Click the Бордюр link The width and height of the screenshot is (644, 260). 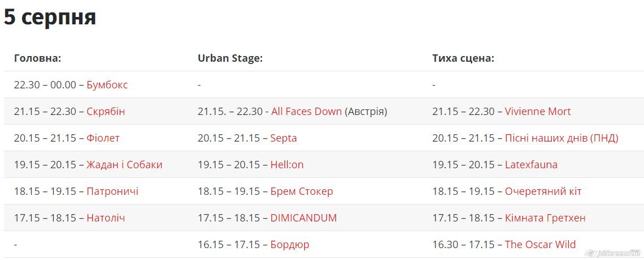(289, 245)
